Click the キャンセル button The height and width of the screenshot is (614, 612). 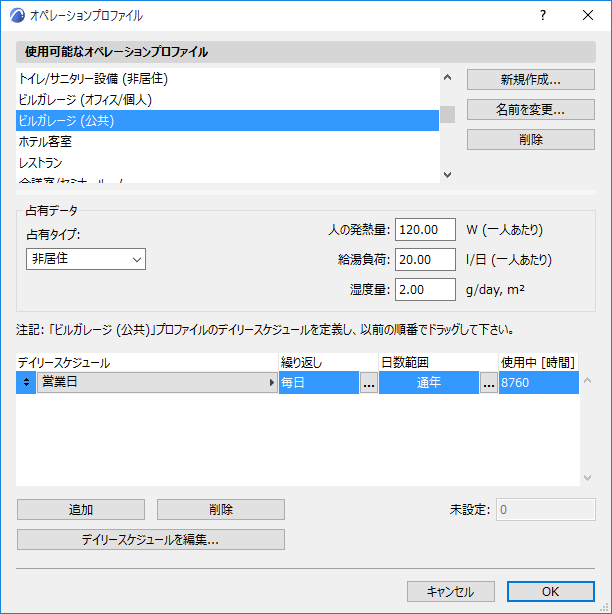(451, 591)
